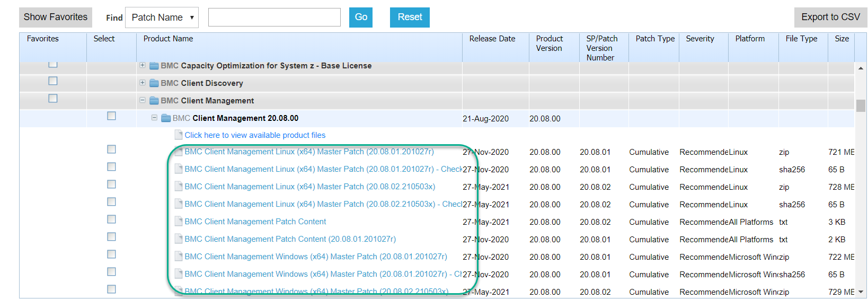Viewport: 868px width, 299px height.
Task: Click file icon for Patch Content (20.08.01.201027r)
Action: coord(179,239)
